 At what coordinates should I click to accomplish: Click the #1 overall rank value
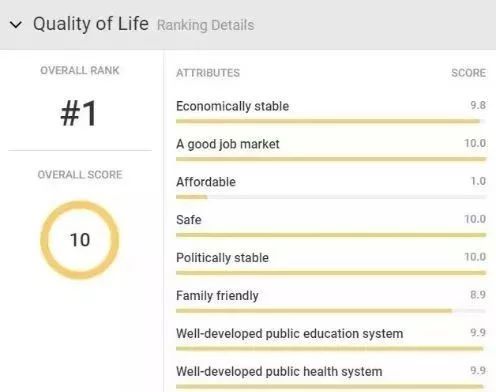79,113
